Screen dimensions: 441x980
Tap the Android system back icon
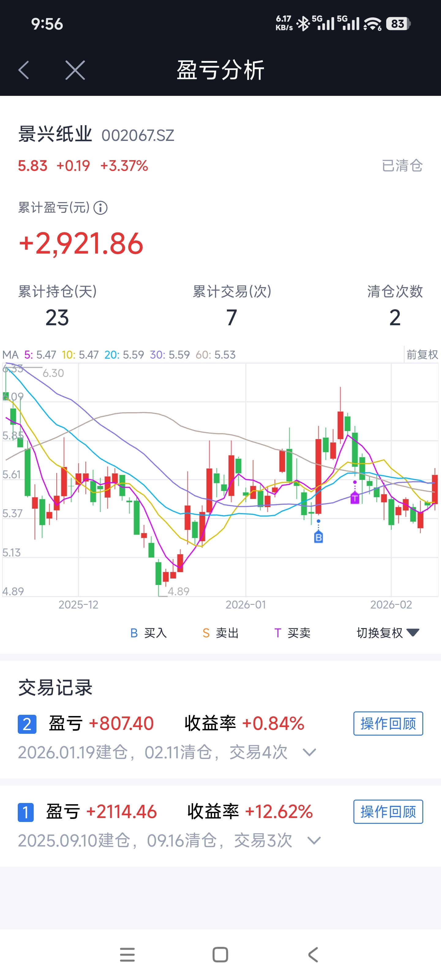(313, 955)
